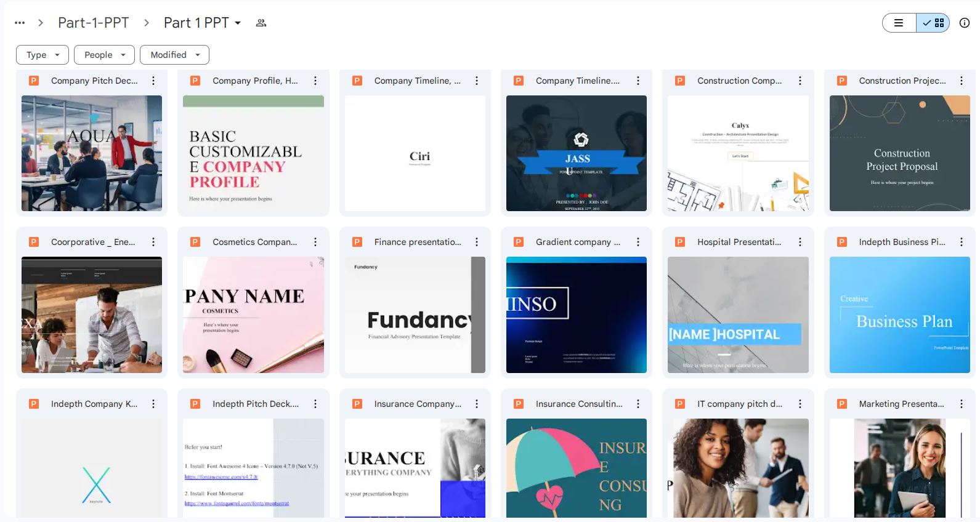Screen dimensions: 980x522
Task: Open the Indepth Business Plan thumbnail
Action: pos(899,315)
